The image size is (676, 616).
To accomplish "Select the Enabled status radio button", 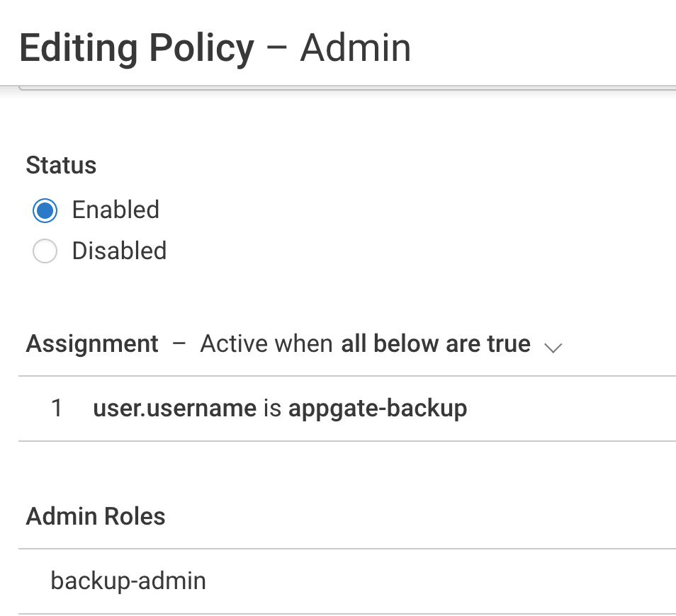I will point(44,210).
